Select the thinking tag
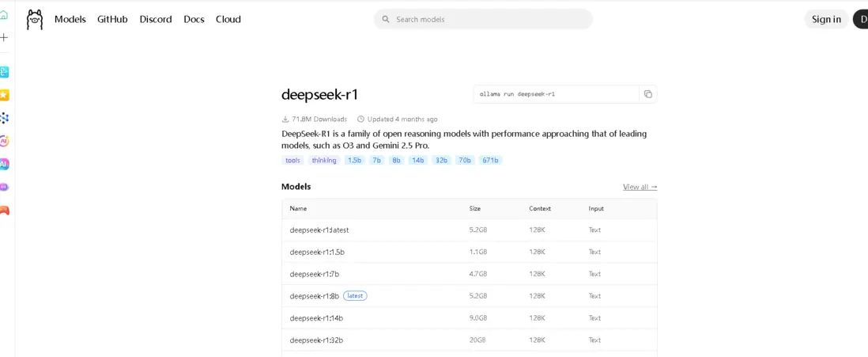The image size is (868, 357). pos(324,160)
